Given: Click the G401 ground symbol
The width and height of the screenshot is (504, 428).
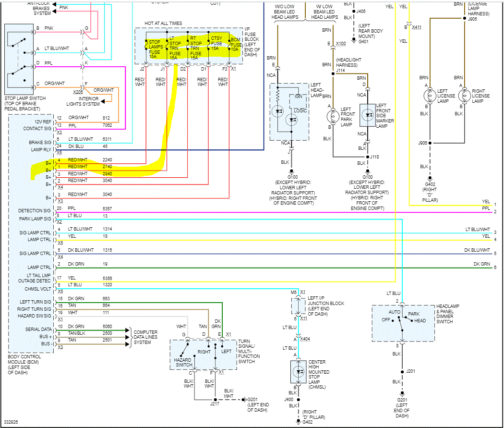Looking at the screenshot, I should 354,41.
